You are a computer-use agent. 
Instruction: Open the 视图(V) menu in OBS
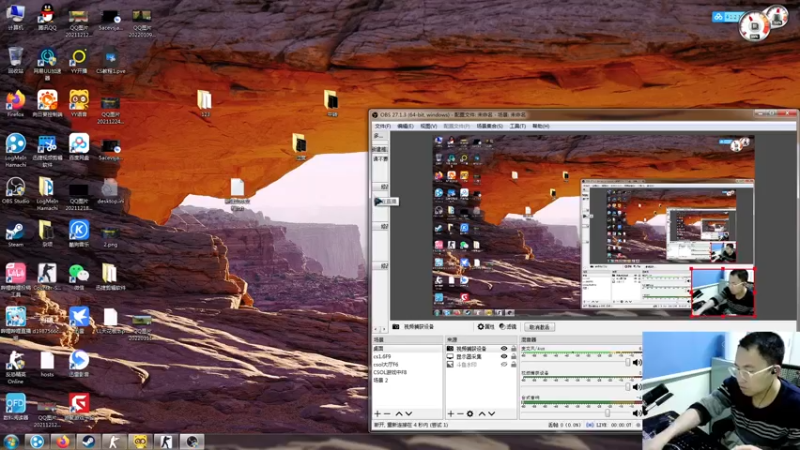click(x=429, y=126)
